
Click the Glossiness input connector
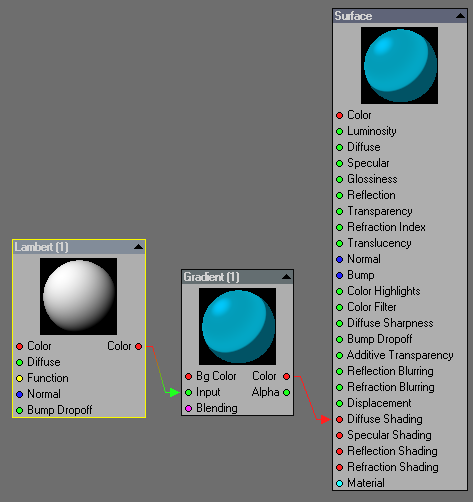click(x=339, y=179)
